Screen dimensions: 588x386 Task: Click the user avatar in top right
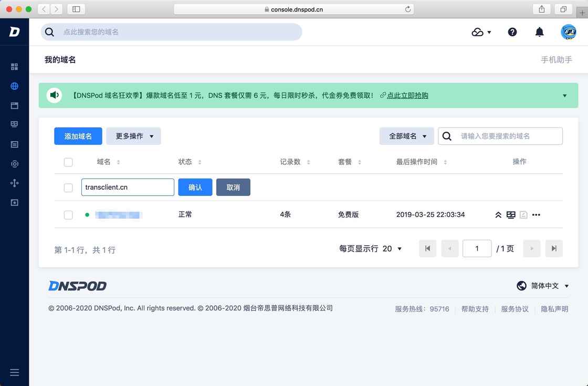click(x=569, y=32)
